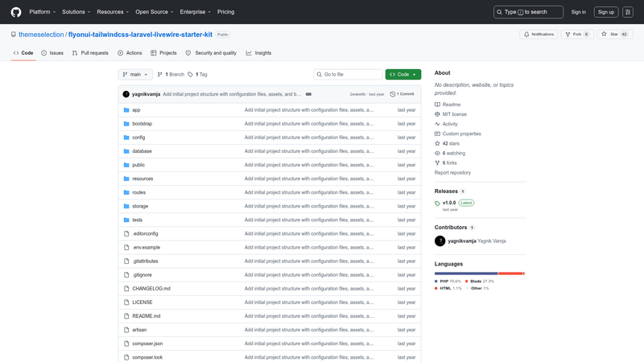Open the green Code dropdown button

pos(403,74)
